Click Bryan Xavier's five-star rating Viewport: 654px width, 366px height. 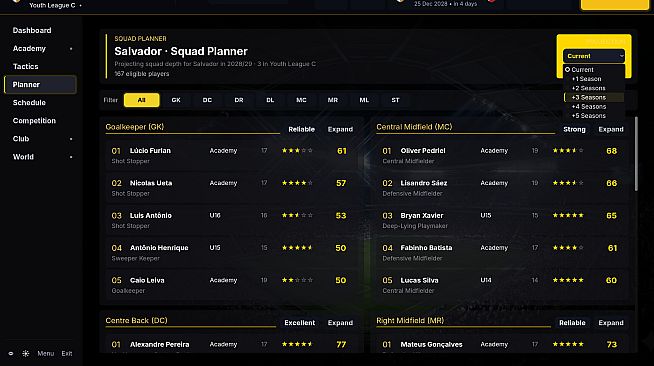tap(568, 216)
